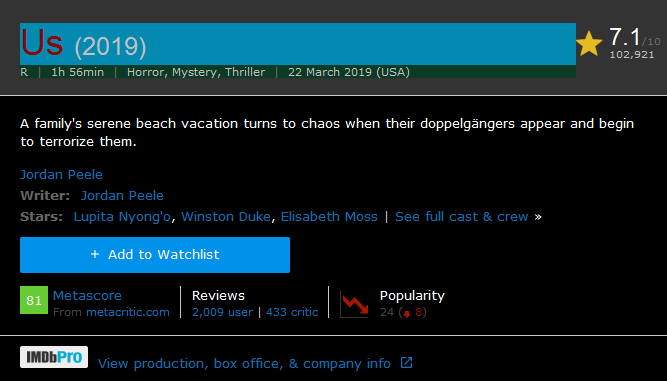
Task: Open Lupita Nyong'o star link
Action: point(122,217)
